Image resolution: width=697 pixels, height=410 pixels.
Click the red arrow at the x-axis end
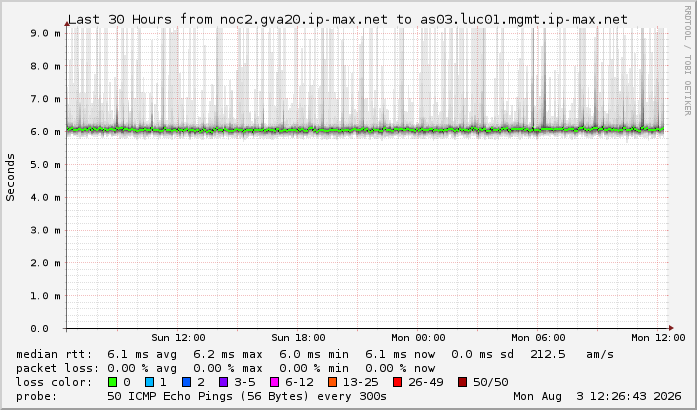click(x=671, y=329)
